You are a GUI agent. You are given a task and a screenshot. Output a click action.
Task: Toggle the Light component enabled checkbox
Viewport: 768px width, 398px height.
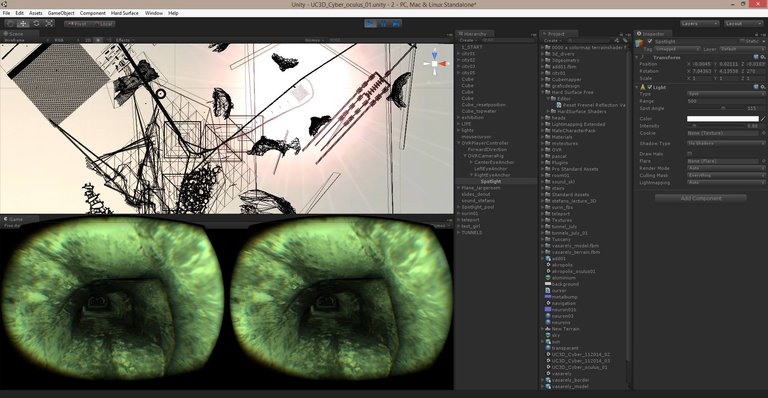tap(650, 87)
